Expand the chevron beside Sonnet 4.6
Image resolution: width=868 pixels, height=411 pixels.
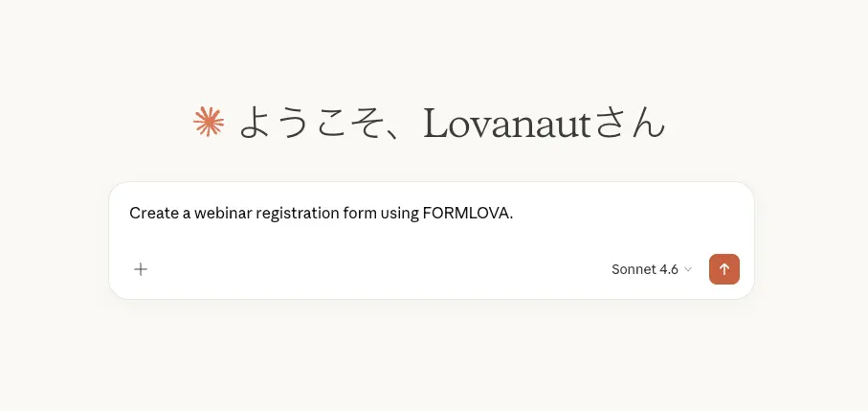pyautogui.click(x=688, y=270)
